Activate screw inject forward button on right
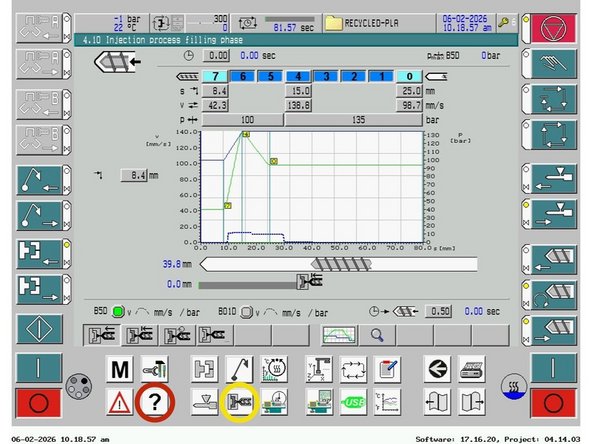This screenshot has height=444, width=592. pos(553,259)
